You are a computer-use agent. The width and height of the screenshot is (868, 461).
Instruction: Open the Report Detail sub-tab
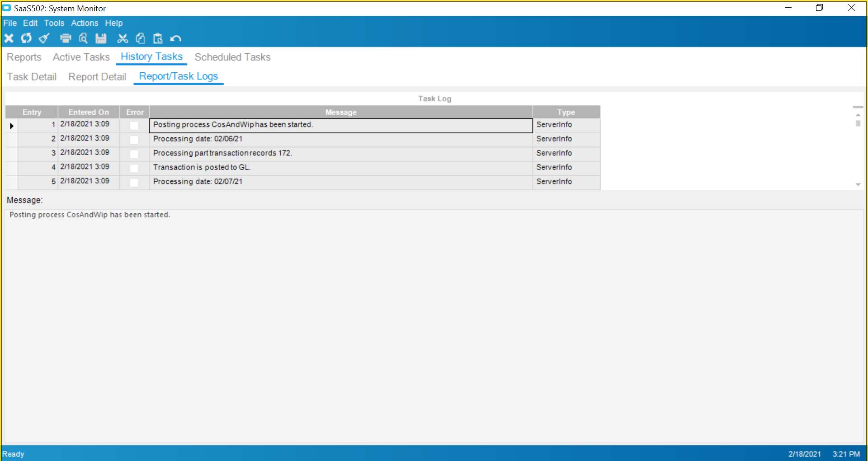[97, 77]
